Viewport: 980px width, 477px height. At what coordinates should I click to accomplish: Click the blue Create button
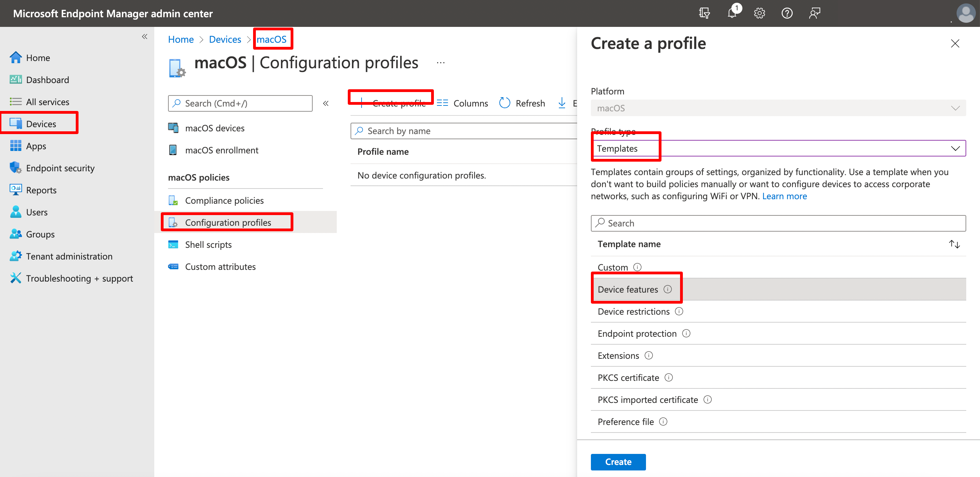tap(618, 462)
